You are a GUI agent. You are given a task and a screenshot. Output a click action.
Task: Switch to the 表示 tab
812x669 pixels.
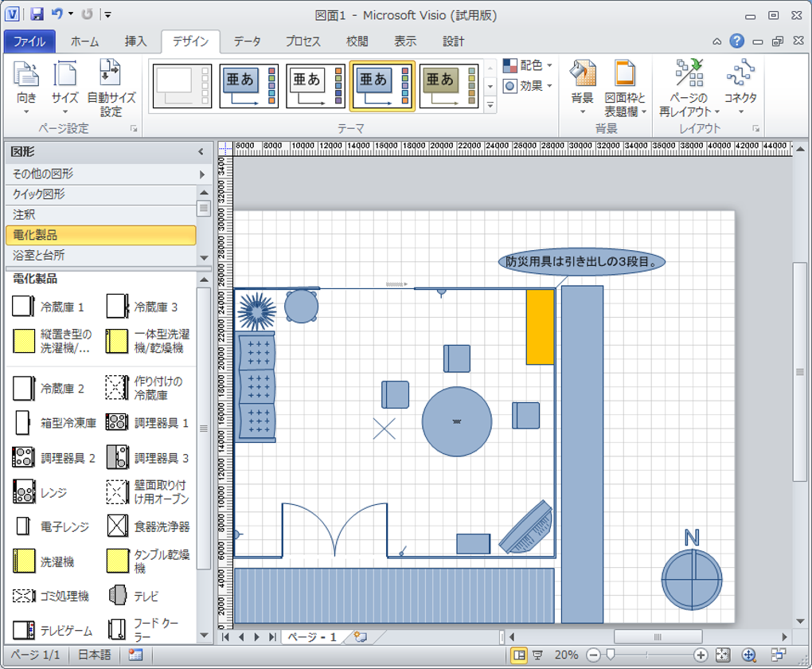[x=405, y=41]
